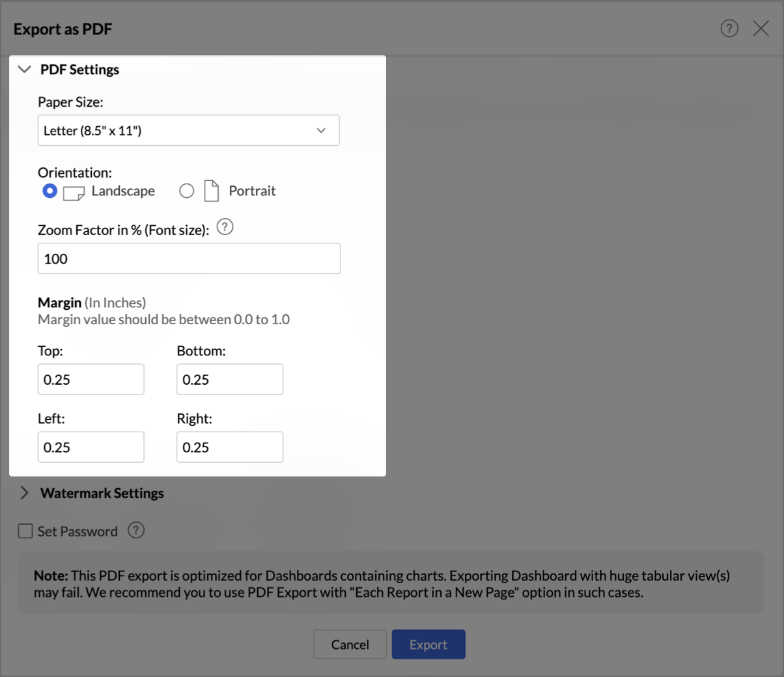Click the Zoom Factor input field
Viewport: 784px width, 677px height.
click(x=189, y=258)
